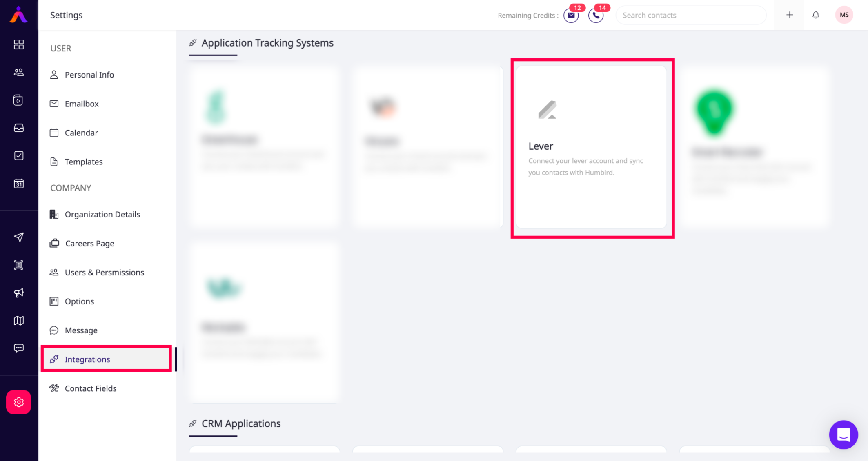Open the announcements megaphone icon in sidebar
This screenshot has width=868, height=461.
pos(18,293)
